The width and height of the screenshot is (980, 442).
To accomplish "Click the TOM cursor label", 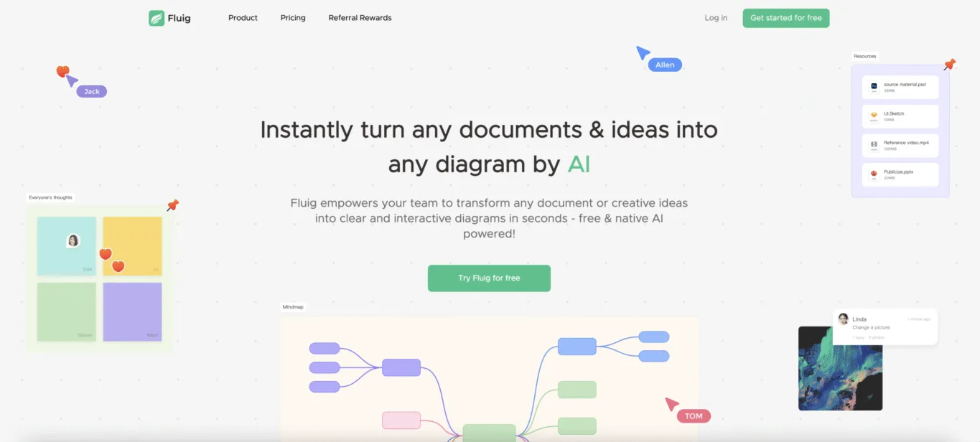I will [694, 416].
